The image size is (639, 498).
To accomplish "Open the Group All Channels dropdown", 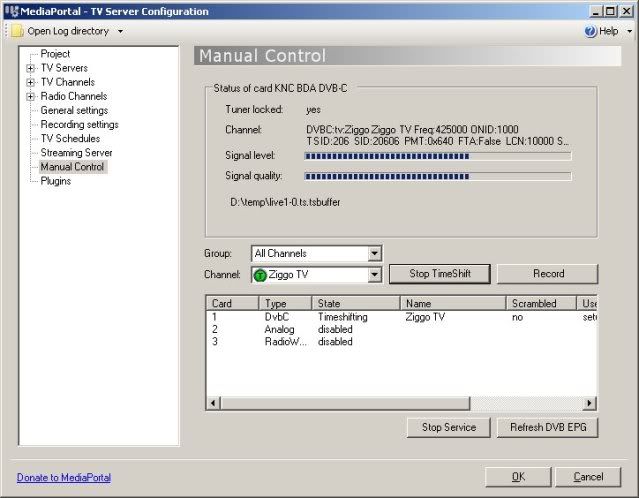I will pyautogui.click(x=374, y=253).
